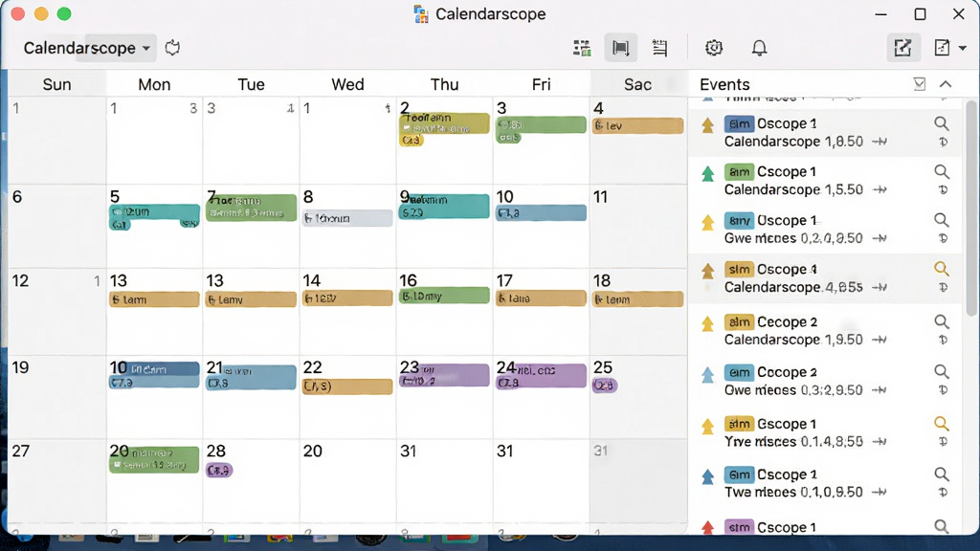This screenshot has height=551, width=980.
Task: Click the tree icon for Calendarscope 1,8.50
Action: pyautogui.click(x=707, y=125)
